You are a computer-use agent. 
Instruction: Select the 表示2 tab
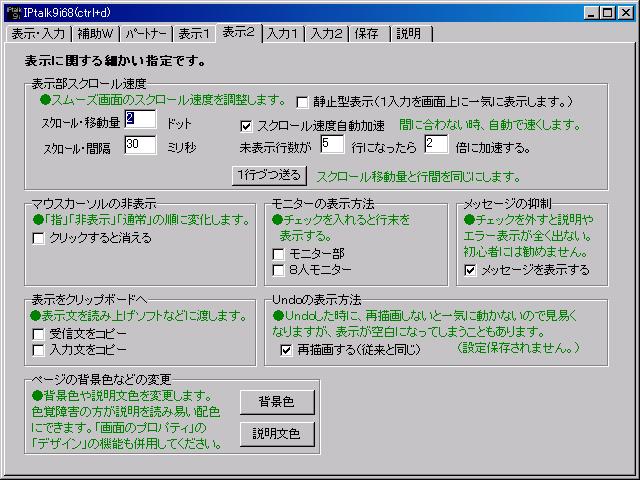[238, 32]
